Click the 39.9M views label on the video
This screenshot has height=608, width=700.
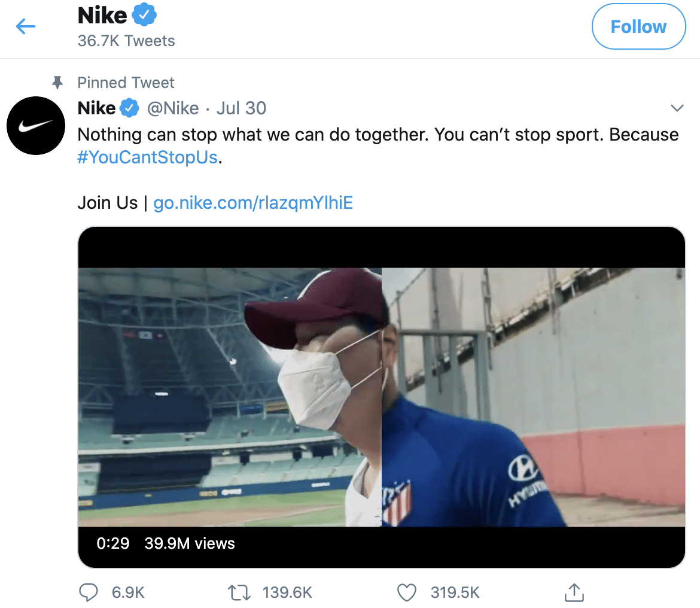190,543
